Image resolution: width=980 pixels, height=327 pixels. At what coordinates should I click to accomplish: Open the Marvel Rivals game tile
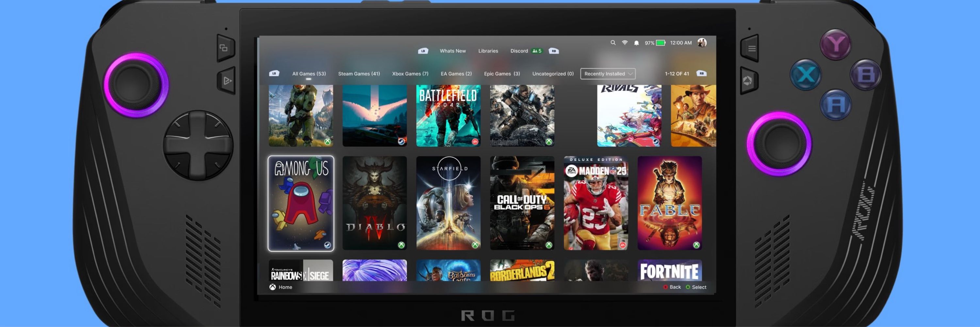point(629,116)
